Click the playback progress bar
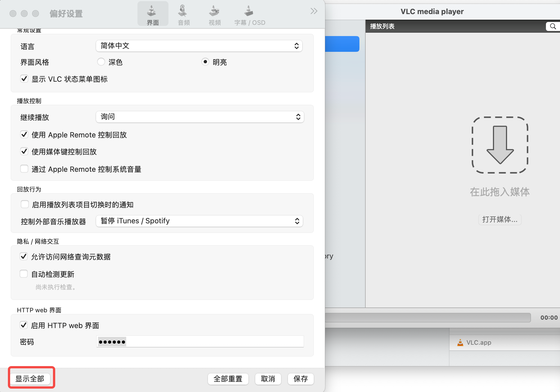Screen dimensions: 560x392 [x=428, y=318]
